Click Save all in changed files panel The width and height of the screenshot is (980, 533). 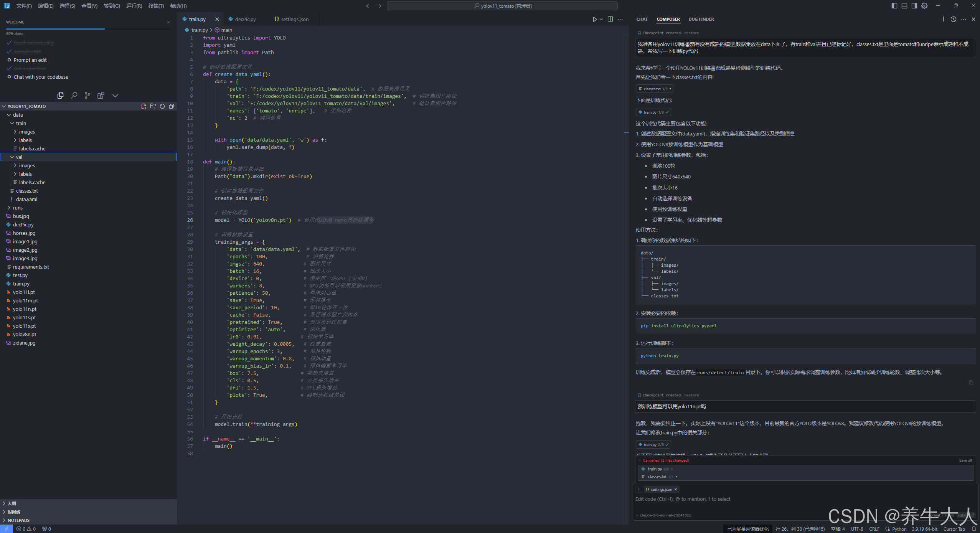pos(965,460)
